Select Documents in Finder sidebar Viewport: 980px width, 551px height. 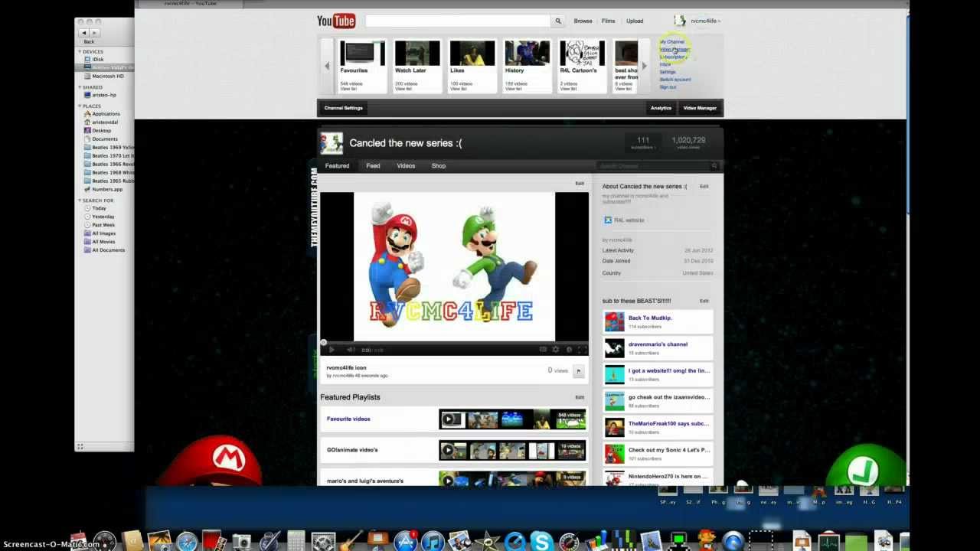pos(105,139)
